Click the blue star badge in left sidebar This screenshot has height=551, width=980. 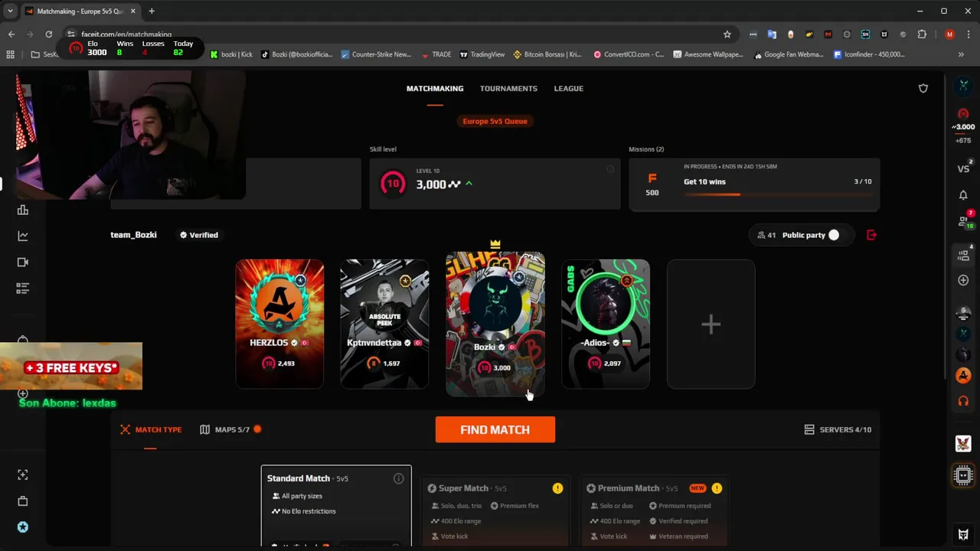[x=23, y=527]
